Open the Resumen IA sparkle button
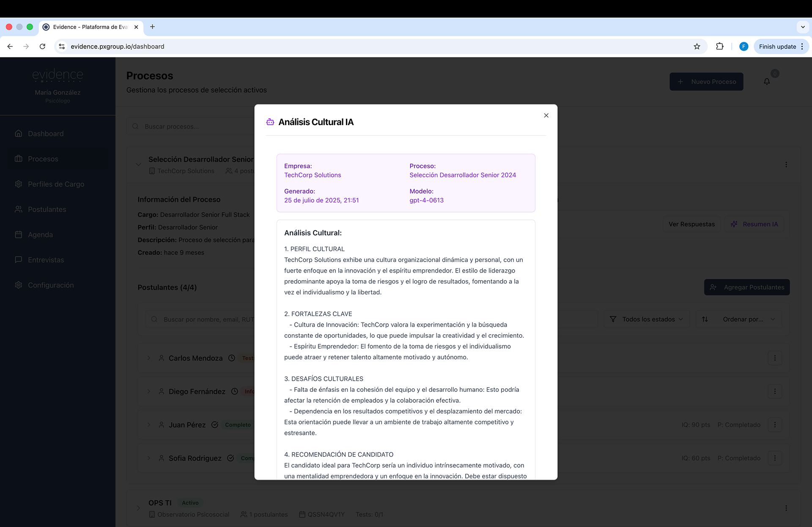Image resolution: width=812 pixels, height=527 pixels. coord(754,224)
